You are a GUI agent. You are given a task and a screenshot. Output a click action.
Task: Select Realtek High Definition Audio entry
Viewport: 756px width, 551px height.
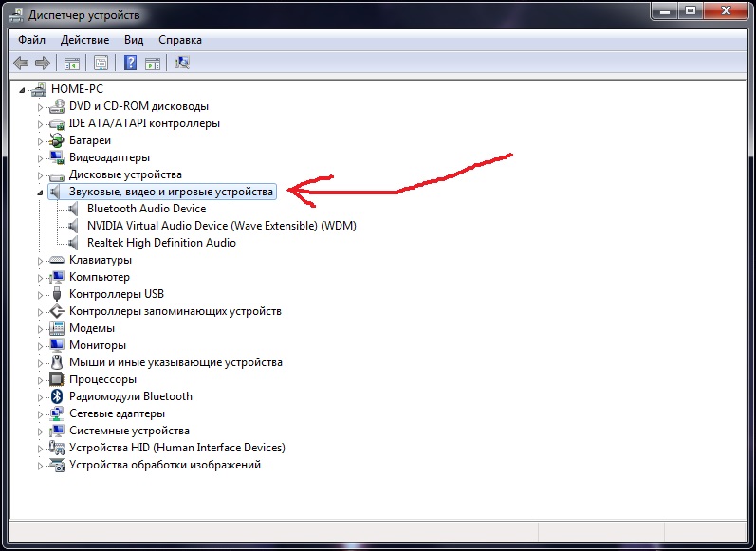(x=161, y=243)
